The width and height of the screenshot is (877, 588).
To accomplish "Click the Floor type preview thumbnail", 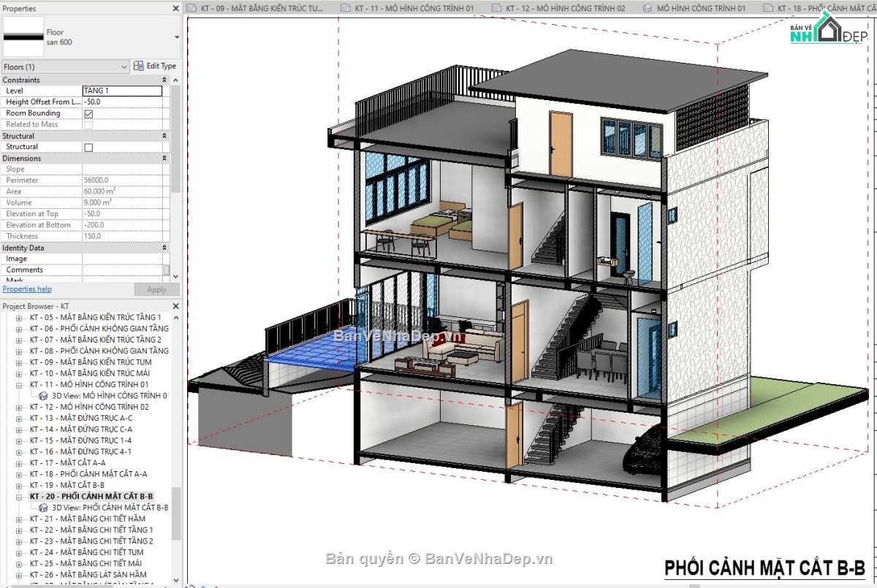I will [x=23, y=37].
